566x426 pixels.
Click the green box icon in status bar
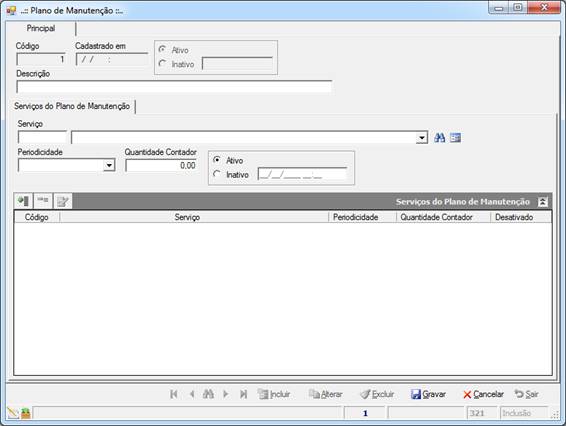(x=26, y=413)
